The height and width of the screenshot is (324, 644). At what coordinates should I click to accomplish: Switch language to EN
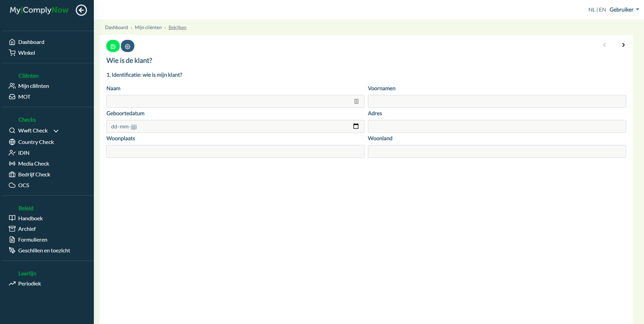[x=602, y=9]
